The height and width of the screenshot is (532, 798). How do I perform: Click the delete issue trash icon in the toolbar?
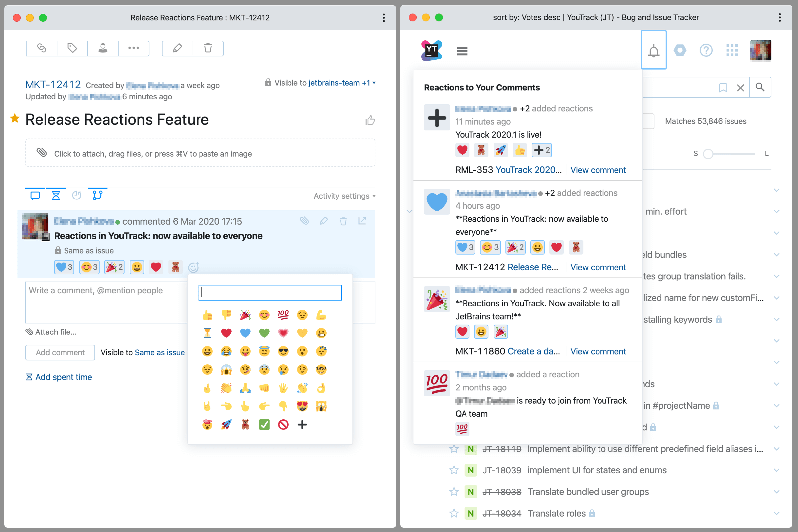coord(208,48)
